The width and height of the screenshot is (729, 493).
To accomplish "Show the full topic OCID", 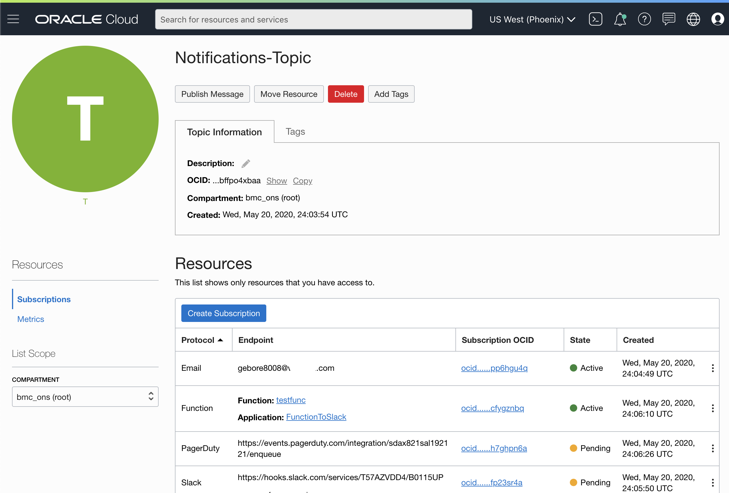I will click(277, 180).
